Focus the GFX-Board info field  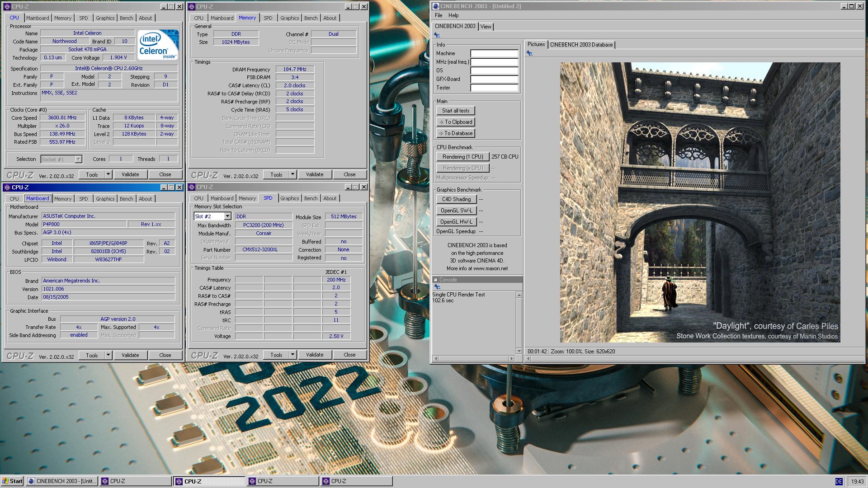tap(494, 79)
